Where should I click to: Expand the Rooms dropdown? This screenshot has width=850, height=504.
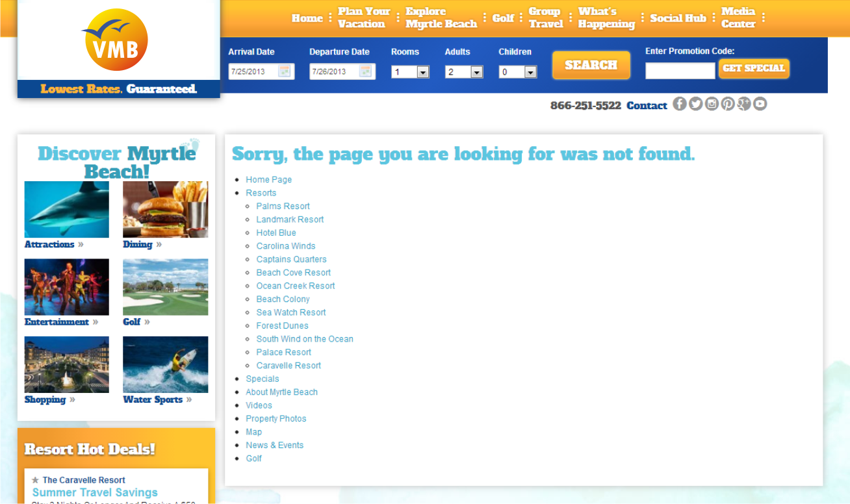[410, 72]
